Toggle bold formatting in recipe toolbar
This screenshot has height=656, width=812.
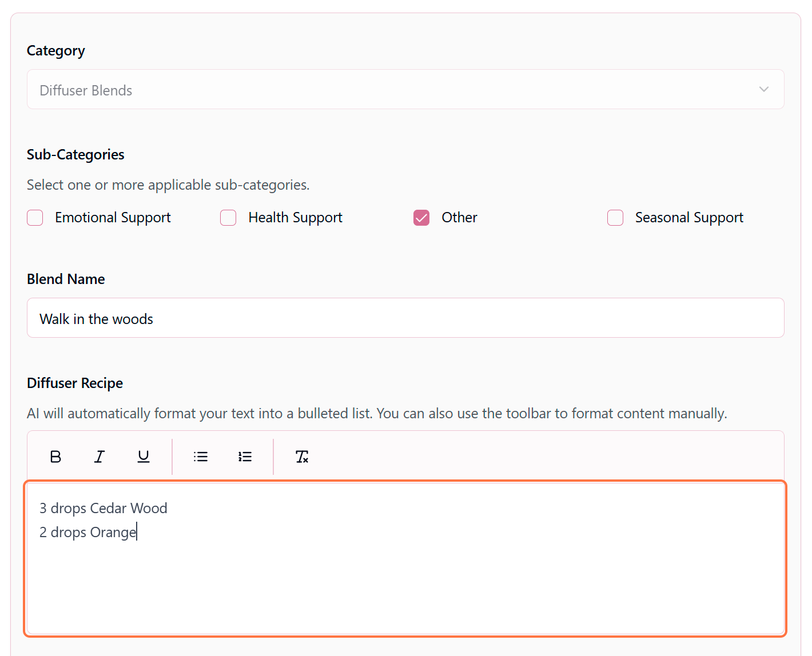point(55,457)
